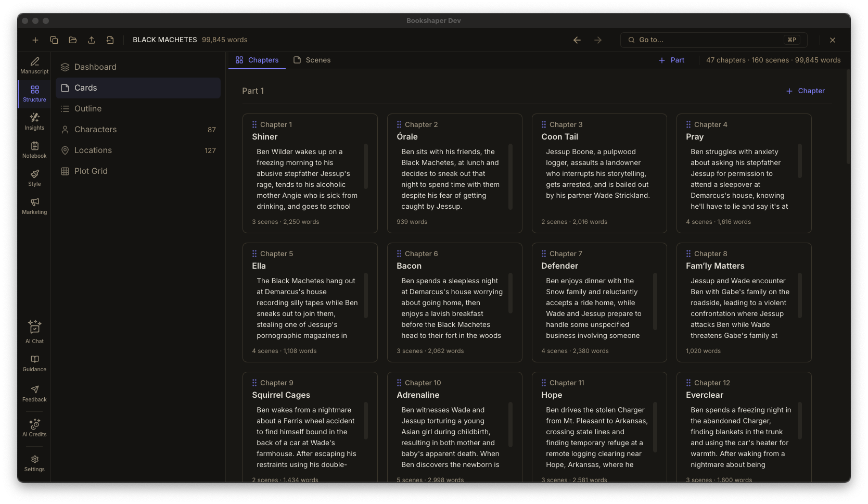Click '939 words' on Órale card
Screen dimensions: 868x504
click(412, 222)
